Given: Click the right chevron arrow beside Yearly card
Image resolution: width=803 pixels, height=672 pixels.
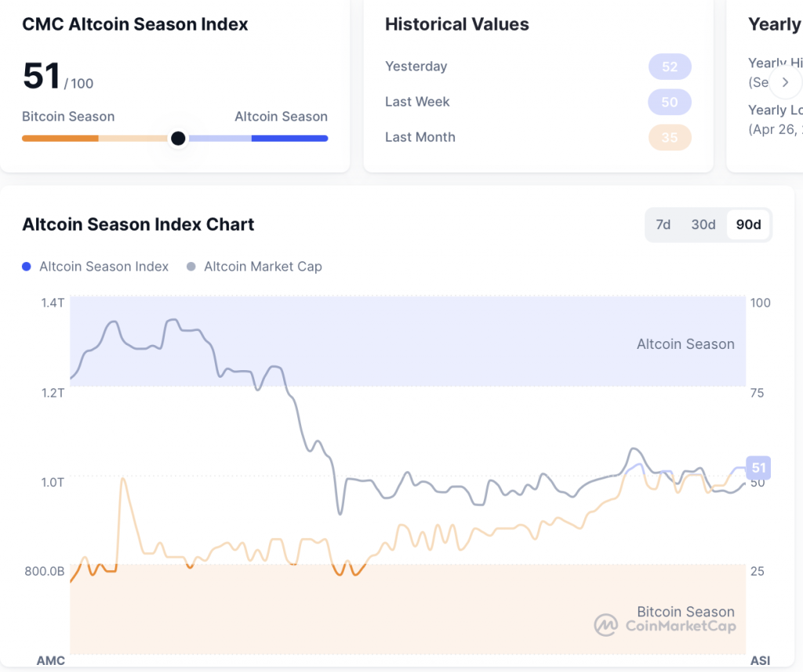Looking at the screenshot, I should click(x=785, y=82).
